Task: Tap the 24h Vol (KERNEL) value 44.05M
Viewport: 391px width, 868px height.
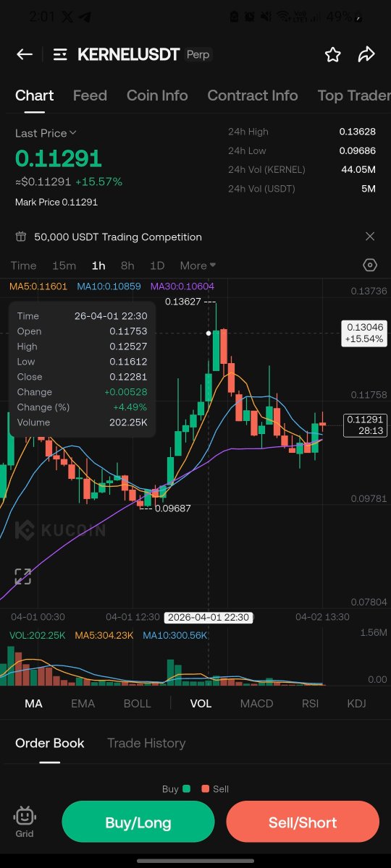Action: coord(359,169)
